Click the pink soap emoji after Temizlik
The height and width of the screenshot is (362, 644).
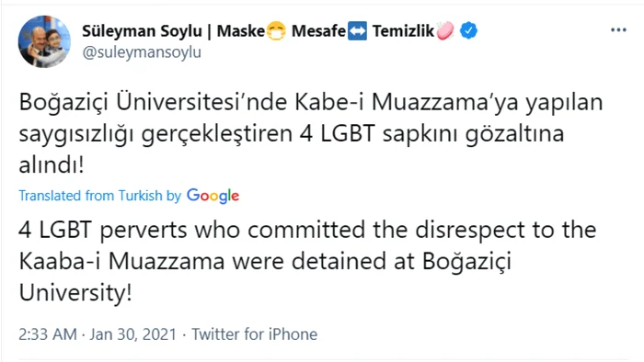pos(445,30)
